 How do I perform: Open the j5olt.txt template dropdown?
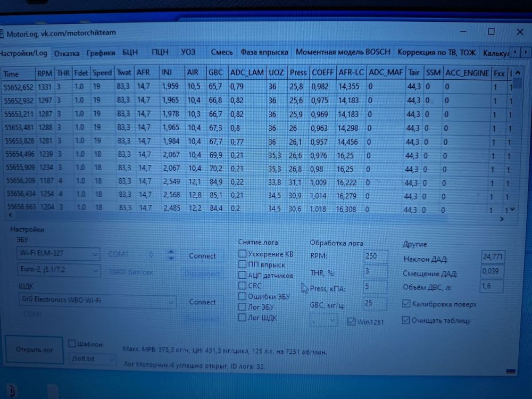(93, 359)
